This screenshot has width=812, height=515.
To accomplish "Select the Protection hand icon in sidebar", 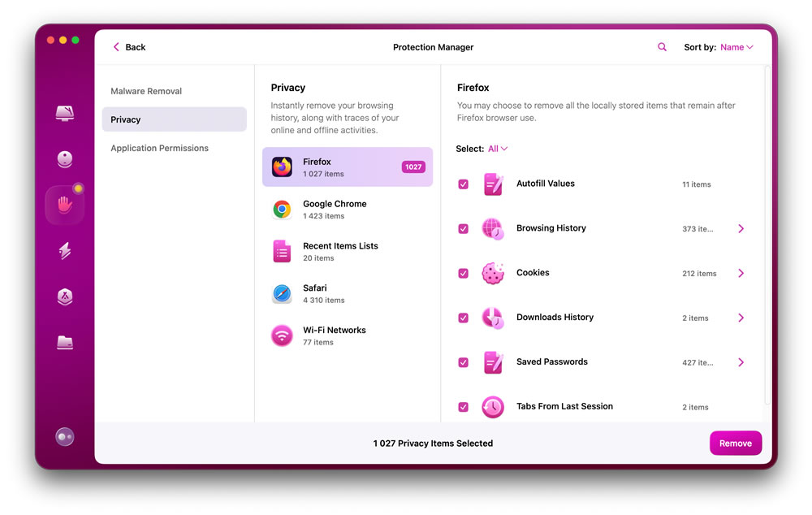I will click(65, 205).
